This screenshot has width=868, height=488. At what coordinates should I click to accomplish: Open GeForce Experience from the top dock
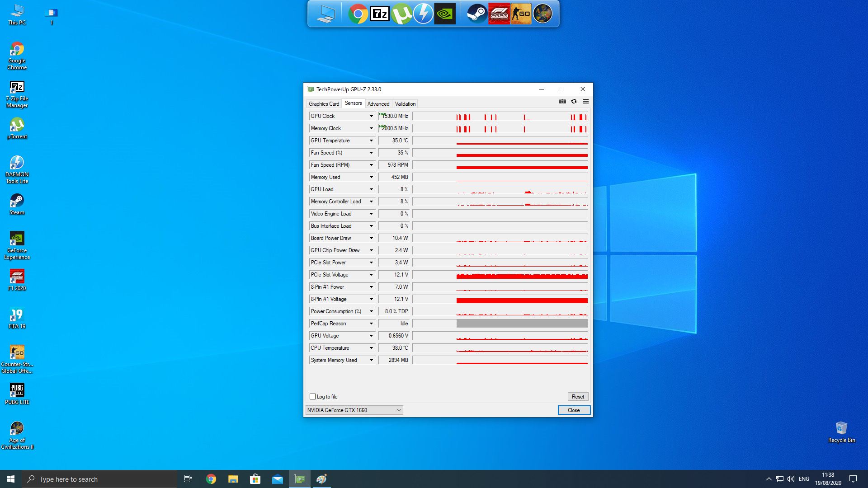(x=445, y=14)
